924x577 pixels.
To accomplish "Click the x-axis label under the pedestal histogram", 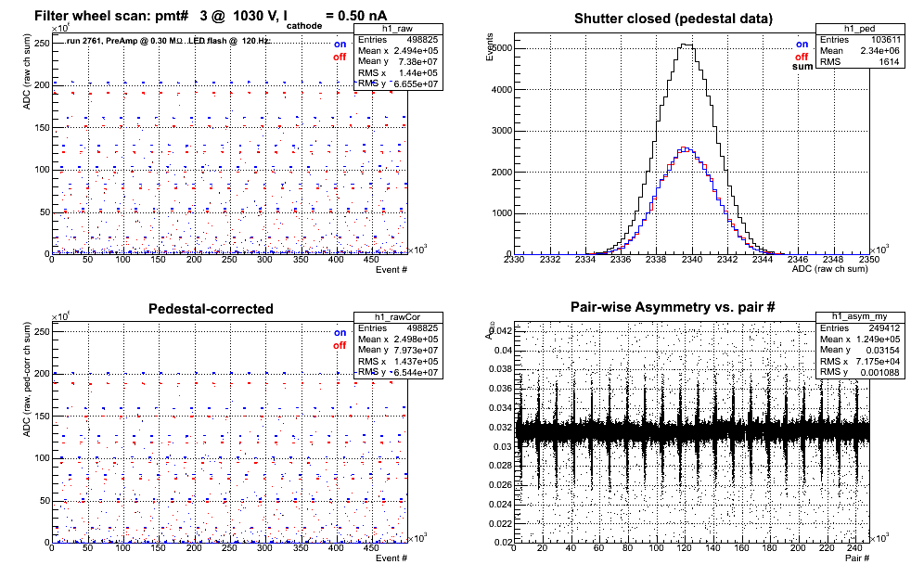I will (829, 269).
